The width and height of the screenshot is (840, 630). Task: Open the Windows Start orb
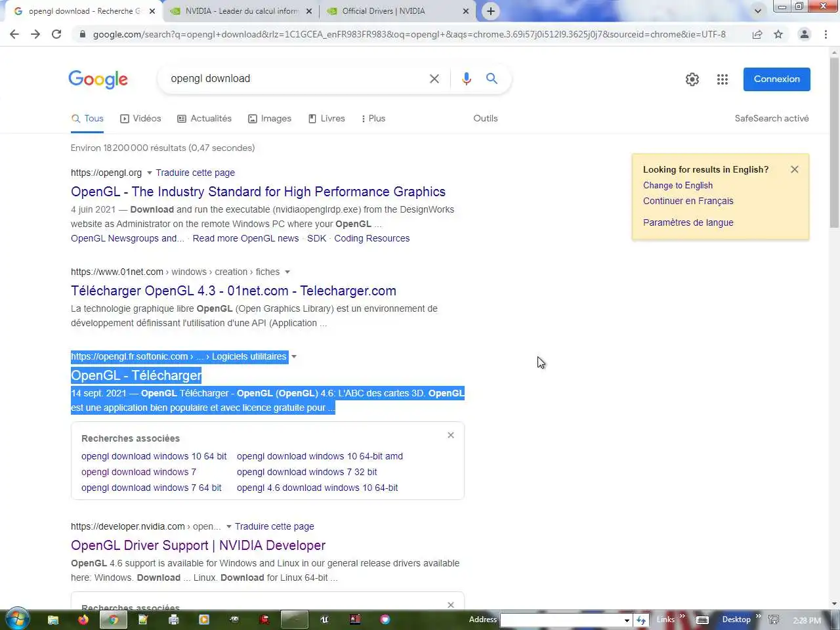pos(16,619)
